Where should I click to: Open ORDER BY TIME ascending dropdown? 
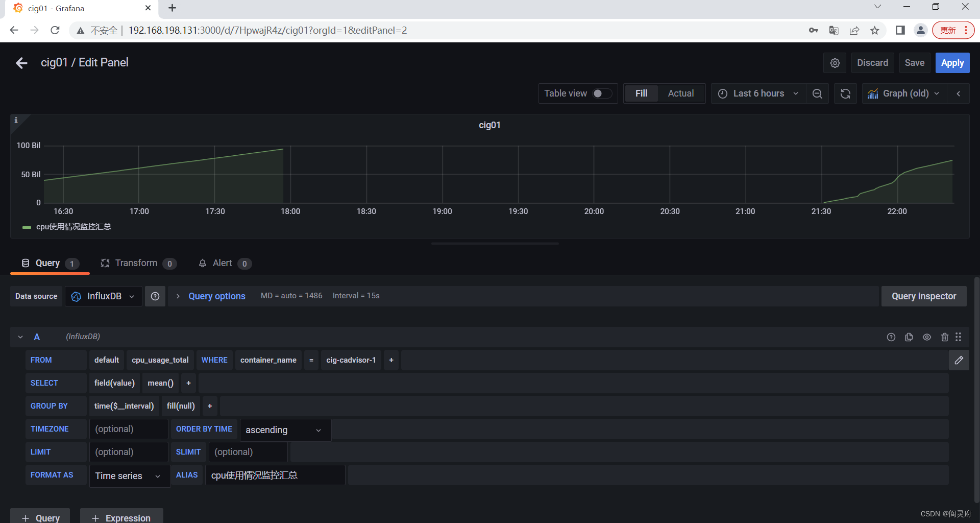[285, 430]
